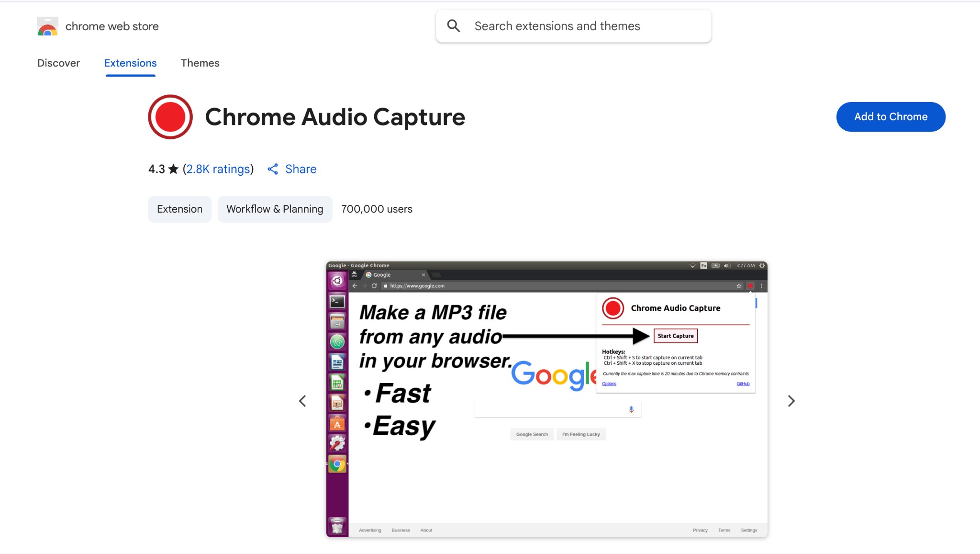Viewport: 980px width, 554px height.
Task: Click the Chrome Web Store logo
Action: [47, 26]
